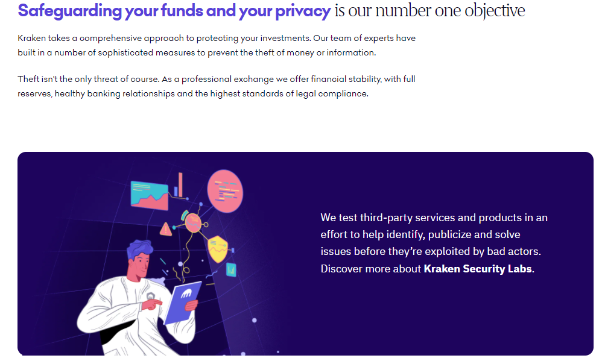Open the Kraken Security Labs link
Image resolution: width=599 pixels, height=364 pixels.
point(478,269)
